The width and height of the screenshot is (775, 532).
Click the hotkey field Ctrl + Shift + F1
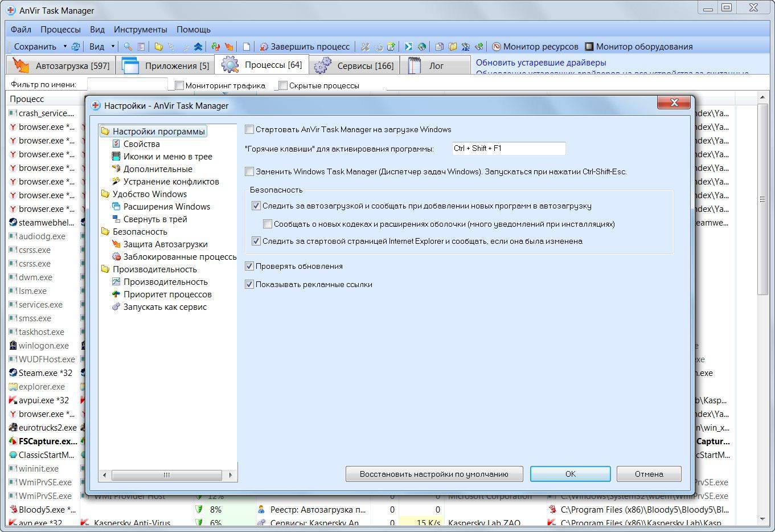pos(508,149)
